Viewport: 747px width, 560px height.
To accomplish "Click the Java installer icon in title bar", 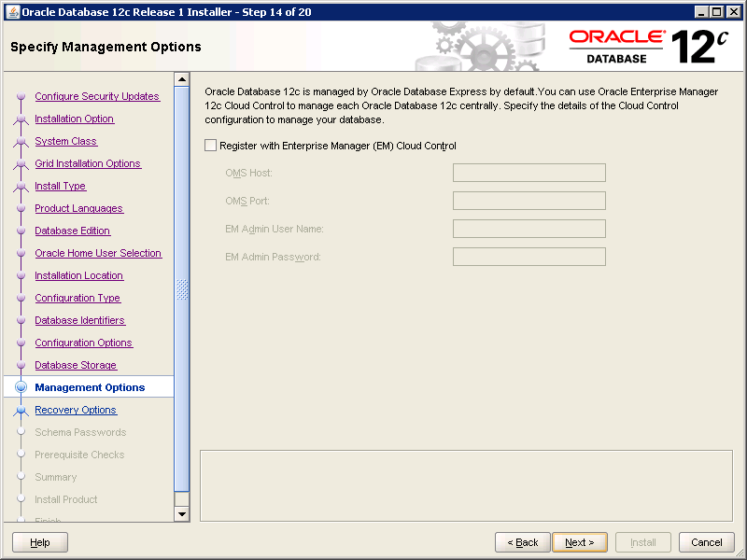I will pos(13,12).
